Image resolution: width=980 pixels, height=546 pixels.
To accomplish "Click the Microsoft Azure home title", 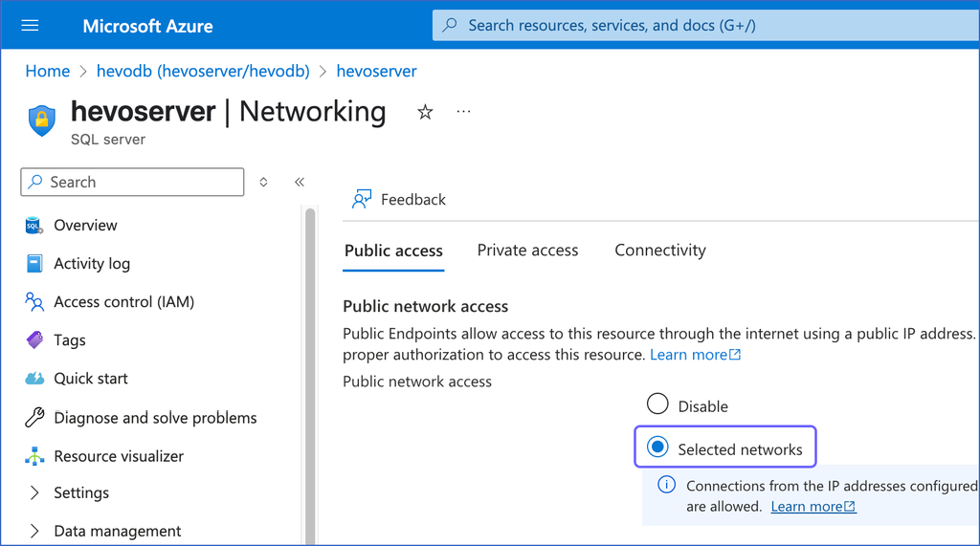I will [x=147, y=26].
